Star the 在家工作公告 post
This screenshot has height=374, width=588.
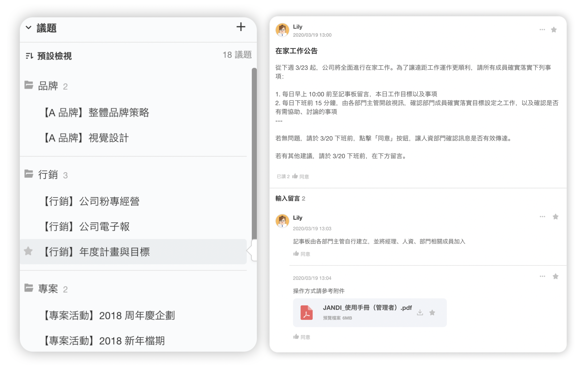coord(554,30)
